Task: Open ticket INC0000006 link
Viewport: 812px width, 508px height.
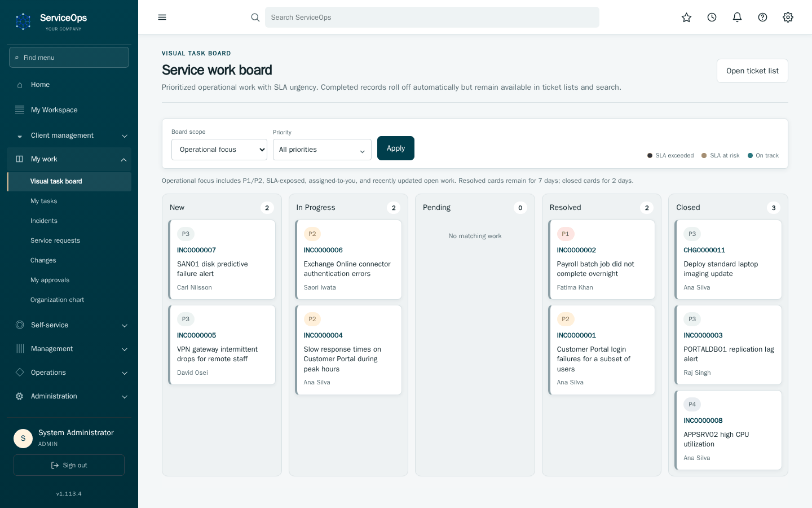Action: point(323,250)
